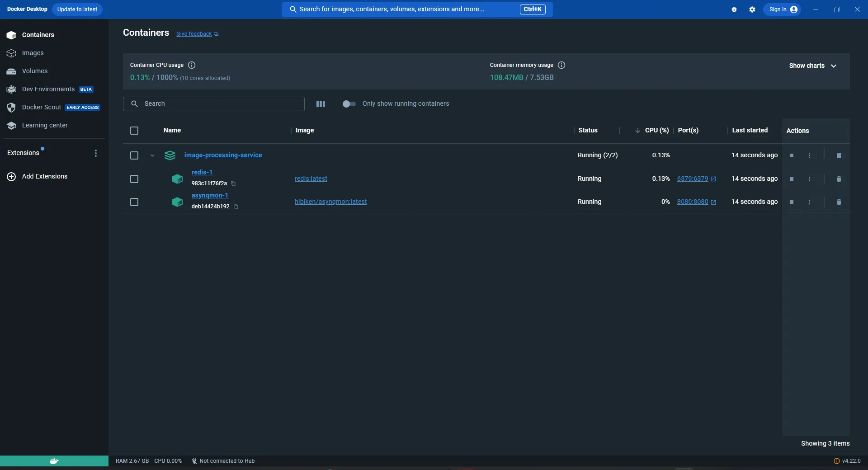Open the troubleshoot bug icon
Viewport: 868px width, 470px height.
click(734, 9)
